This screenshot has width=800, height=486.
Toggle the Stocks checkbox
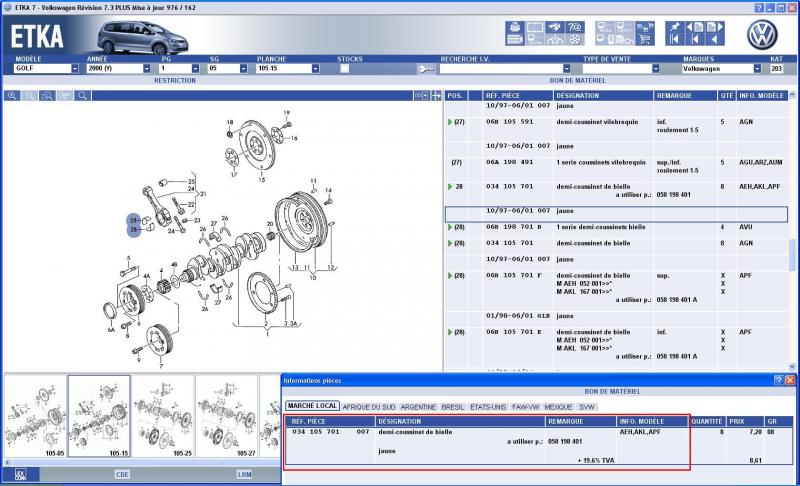click(344, 68)
